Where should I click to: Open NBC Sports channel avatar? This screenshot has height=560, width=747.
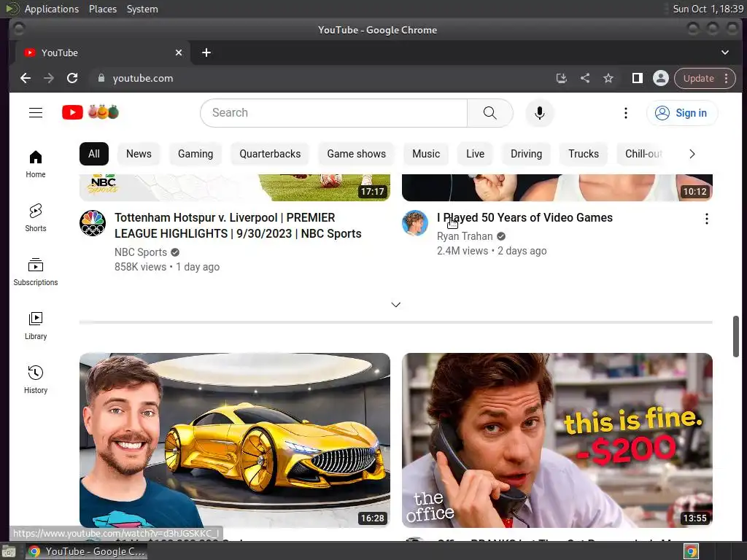tap(93, 223)
